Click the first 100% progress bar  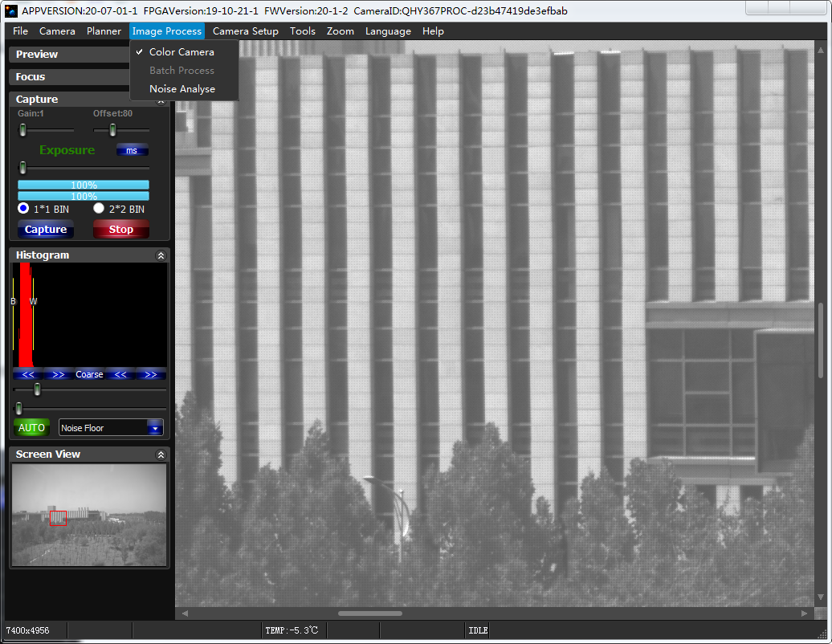(84, 185)
